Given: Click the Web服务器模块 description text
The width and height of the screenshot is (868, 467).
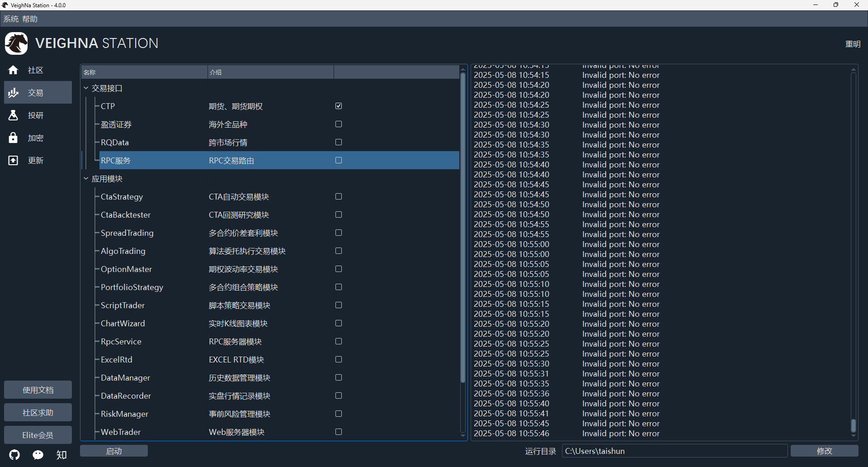Looking at the screenshot, I should [x=236, y=432].
